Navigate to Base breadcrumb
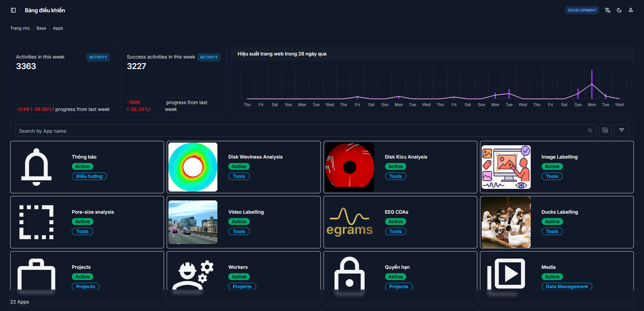Viewport: 644px width, 311px height. [x=41, y=28]
